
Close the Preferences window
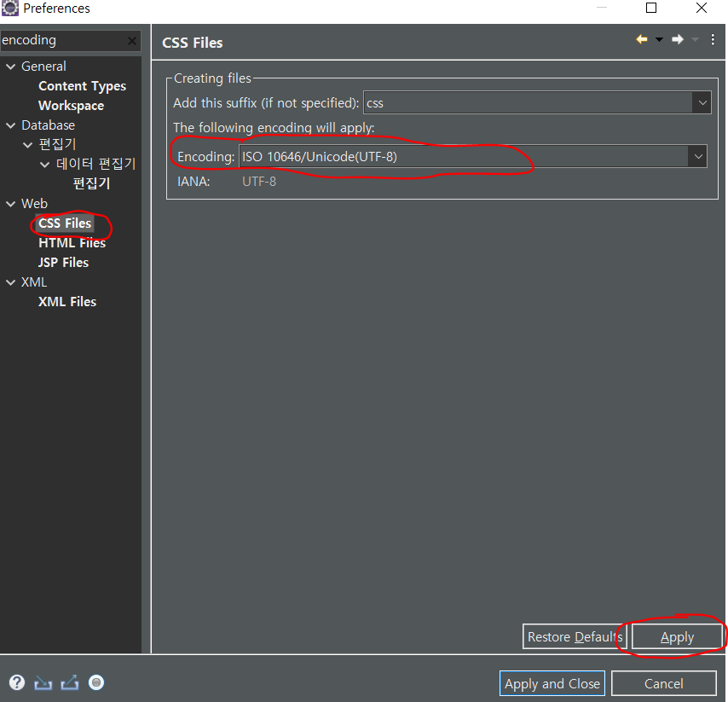[701, 8]
